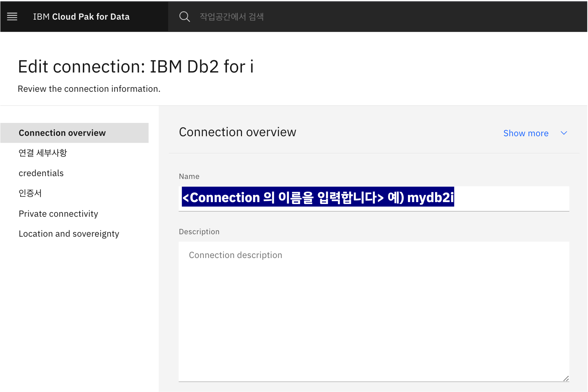The width and height of the screenshot is (588, 392).
Task: Go to 연결 세부사항 section
Action: pos(43,153)
